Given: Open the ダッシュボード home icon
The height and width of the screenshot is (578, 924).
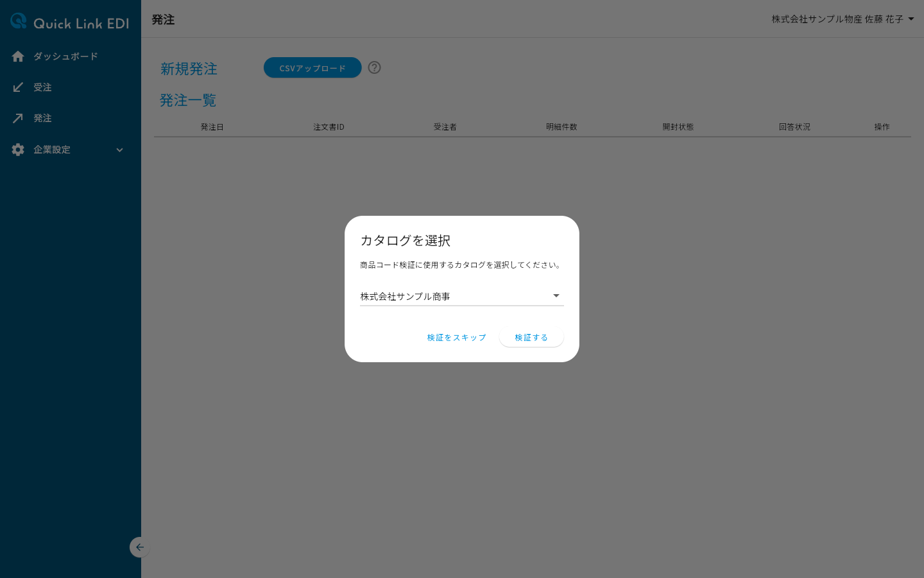Looking at the screenshot, I should click(18, 57).
